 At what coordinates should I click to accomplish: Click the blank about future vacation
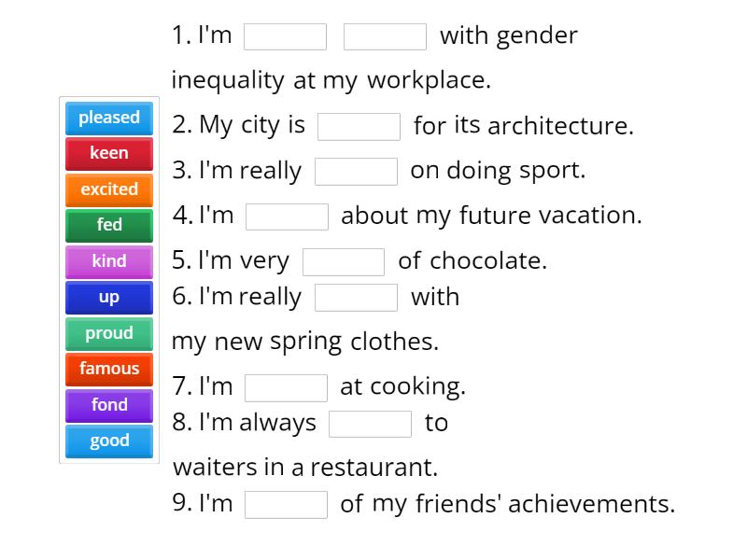287,216
